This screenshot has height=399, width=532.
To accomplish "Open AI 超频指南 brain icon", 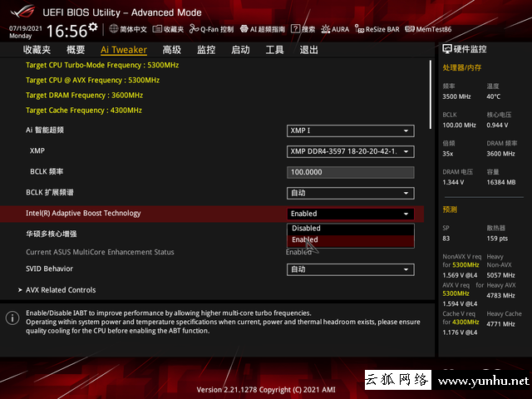I will tap(244, 29).
